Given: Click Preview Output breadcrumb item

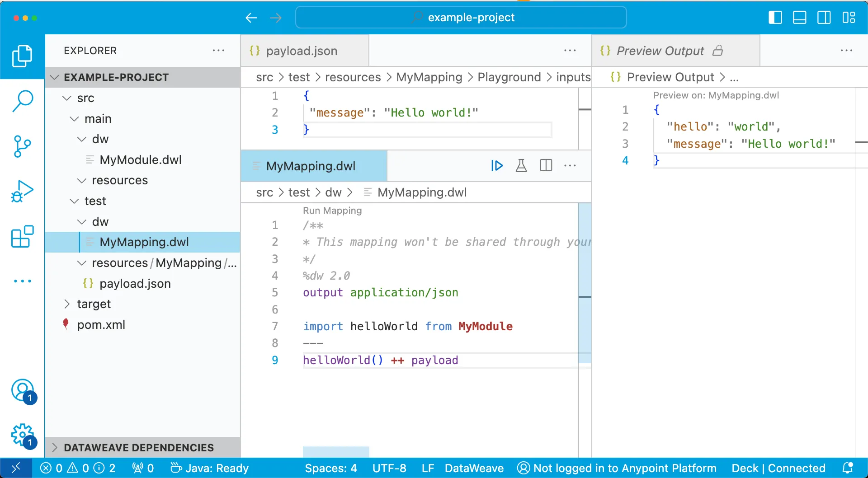Looking at the screenshot, I should [x=670, y=77].
